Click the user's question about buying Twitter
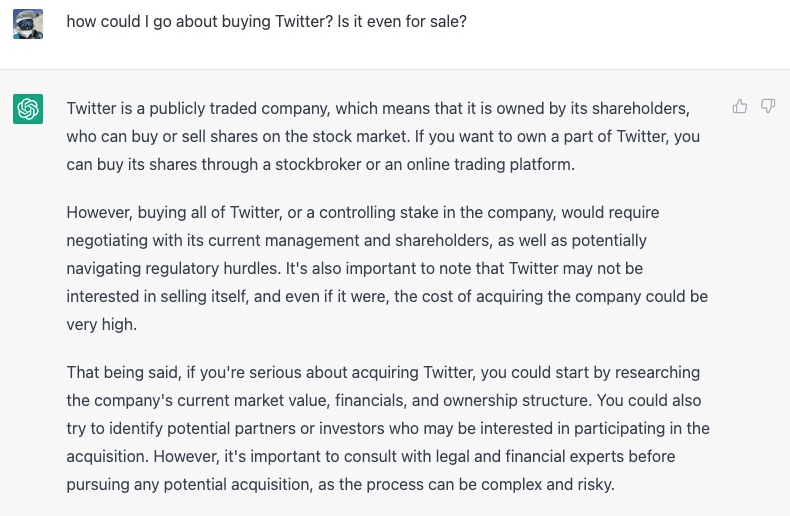The image size is (790, 516). click(x=266, y=20)
